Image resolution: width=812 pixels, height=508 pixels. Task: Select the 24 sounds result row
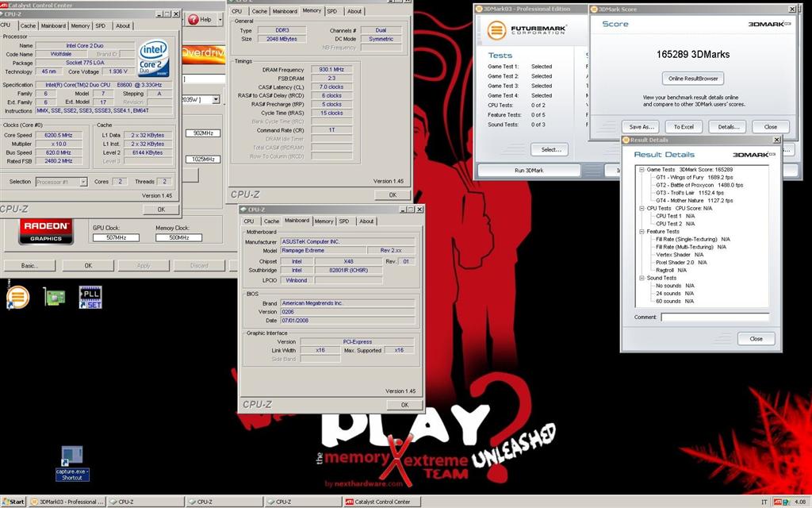(675, 294)
